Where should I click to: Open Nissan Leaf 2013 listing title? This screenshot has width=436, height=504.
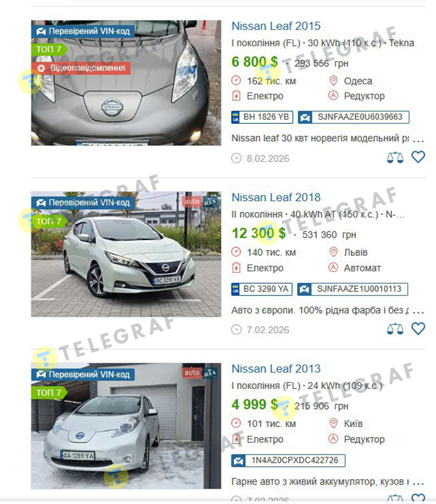pyautogui.click(x=276, y=369)
